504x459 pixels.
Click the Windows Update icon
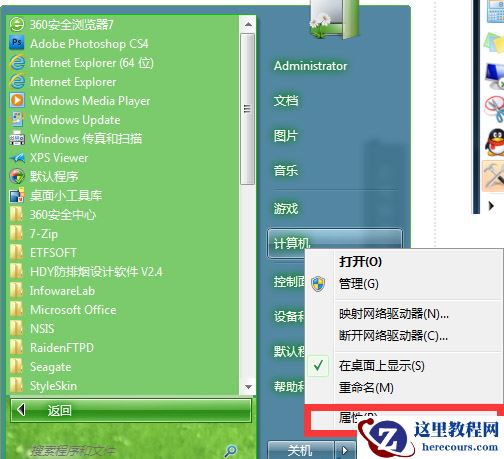click(17, 119)
